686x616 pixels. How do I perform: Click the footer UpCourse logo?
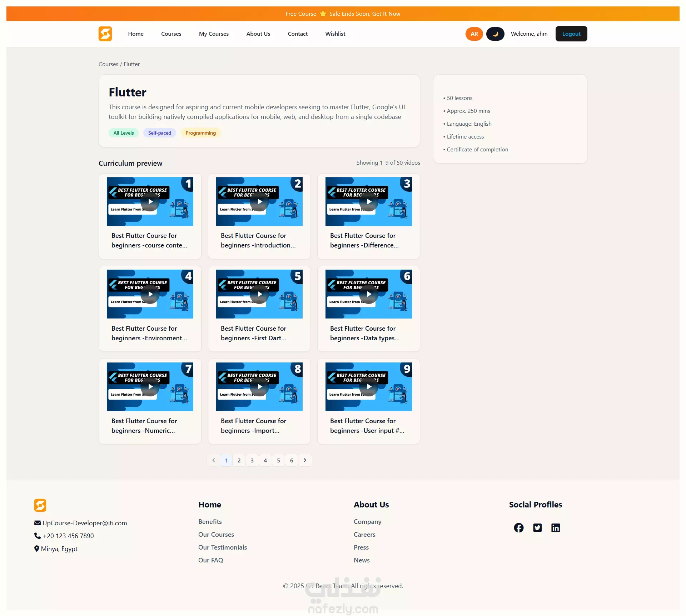(x=40, y=505)
